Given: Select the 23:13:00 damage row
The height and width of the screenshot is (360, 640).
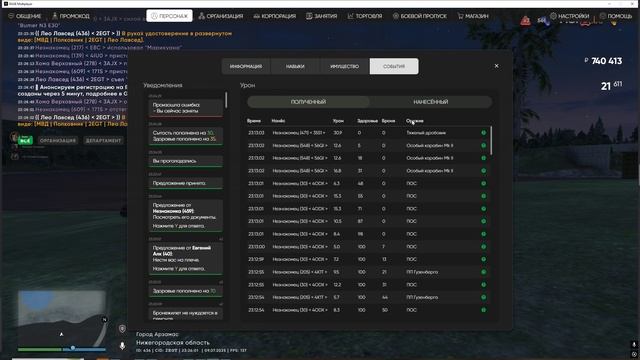Looking at the screenshot, I should (x=368, y=247).
